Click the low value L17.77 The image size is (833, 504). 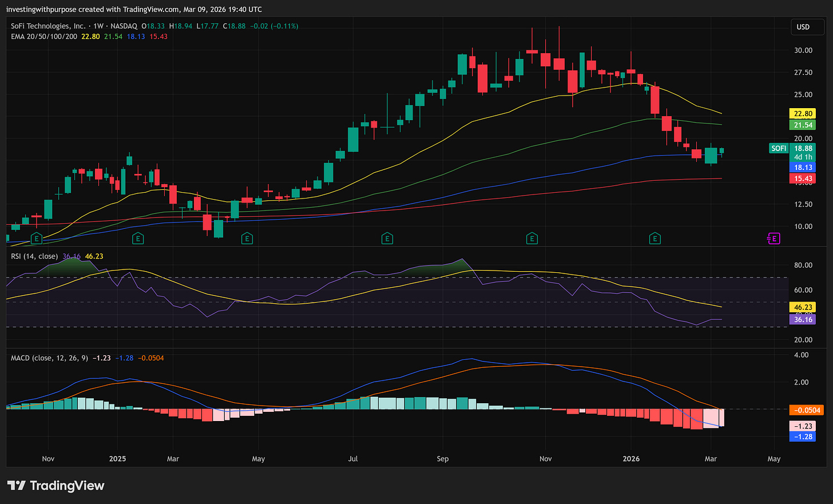[207, 26]
